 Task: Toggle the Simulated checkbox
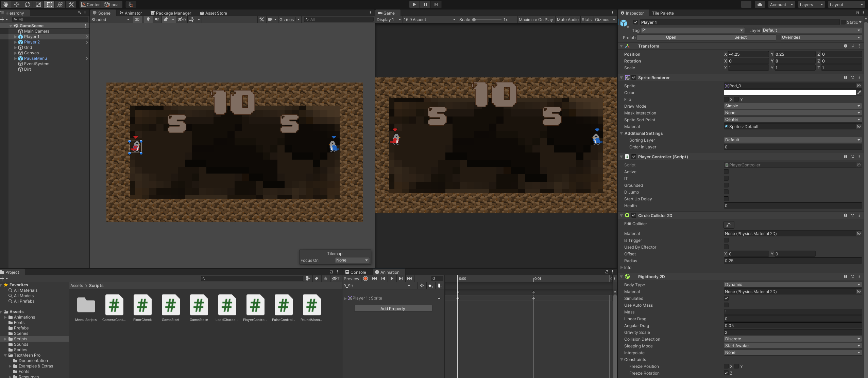(x=726, y=299)
